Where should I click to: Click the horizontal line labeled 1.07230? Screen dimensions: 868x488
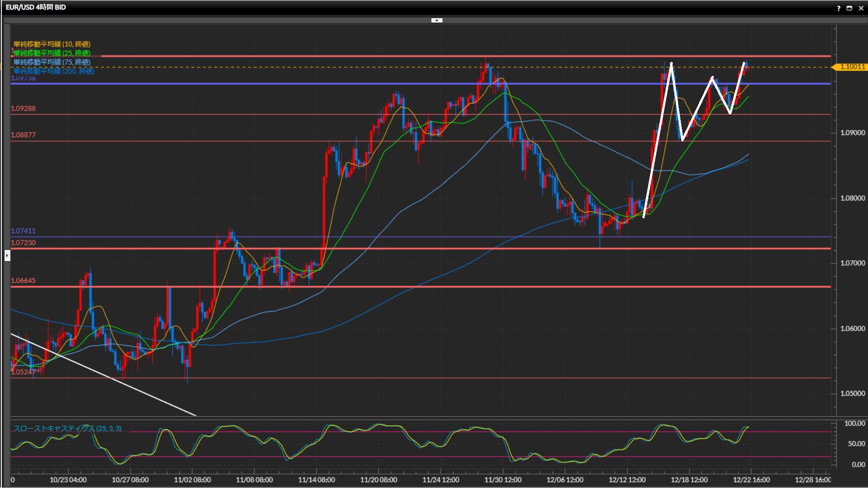[x=136, y=249]
